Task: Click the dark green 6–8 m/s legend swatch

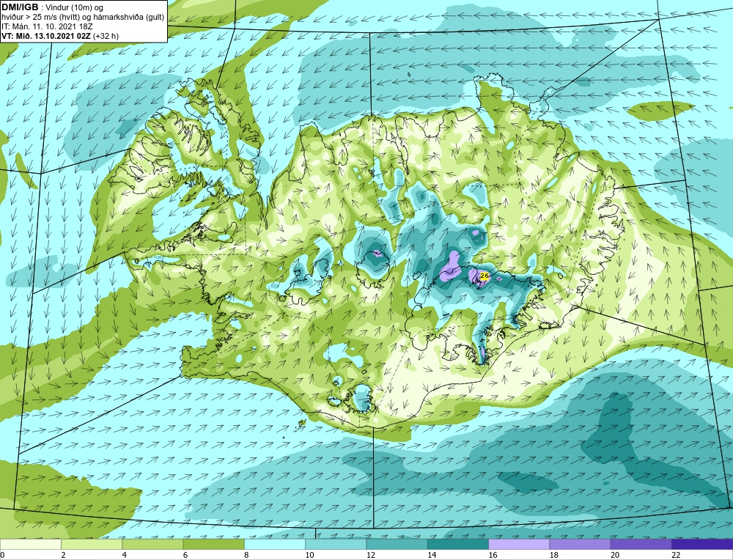Action: (x=213, y=545)
